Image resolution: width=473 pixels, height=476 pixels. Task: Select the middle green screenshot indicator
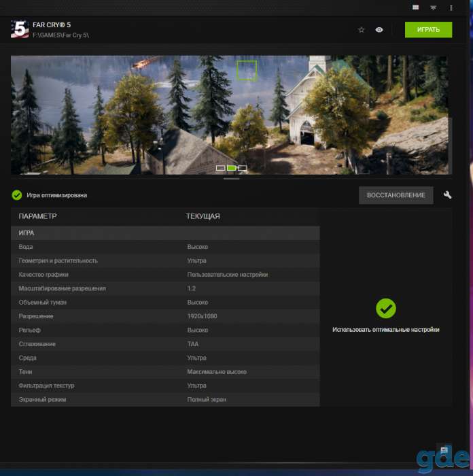(232, 168)
